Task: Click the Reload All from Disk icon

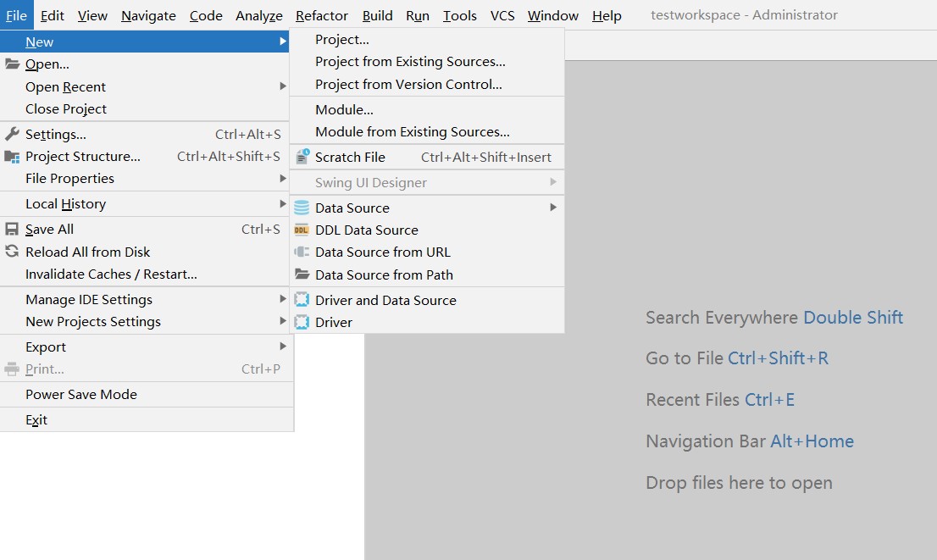Action: (12, 252)
